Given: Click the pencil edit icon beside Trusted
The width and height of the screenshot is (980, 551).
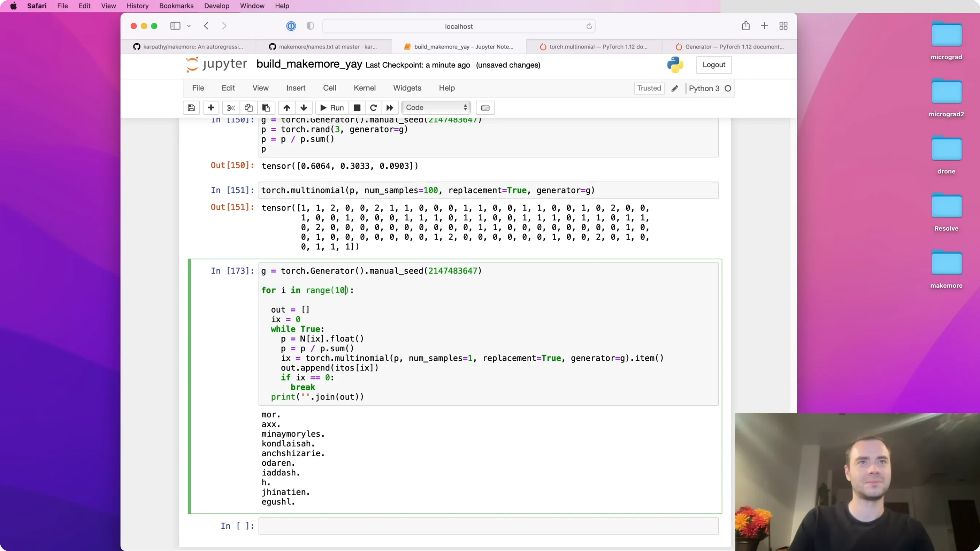Looking at the screenshot, I should click(x=674, y=88).
